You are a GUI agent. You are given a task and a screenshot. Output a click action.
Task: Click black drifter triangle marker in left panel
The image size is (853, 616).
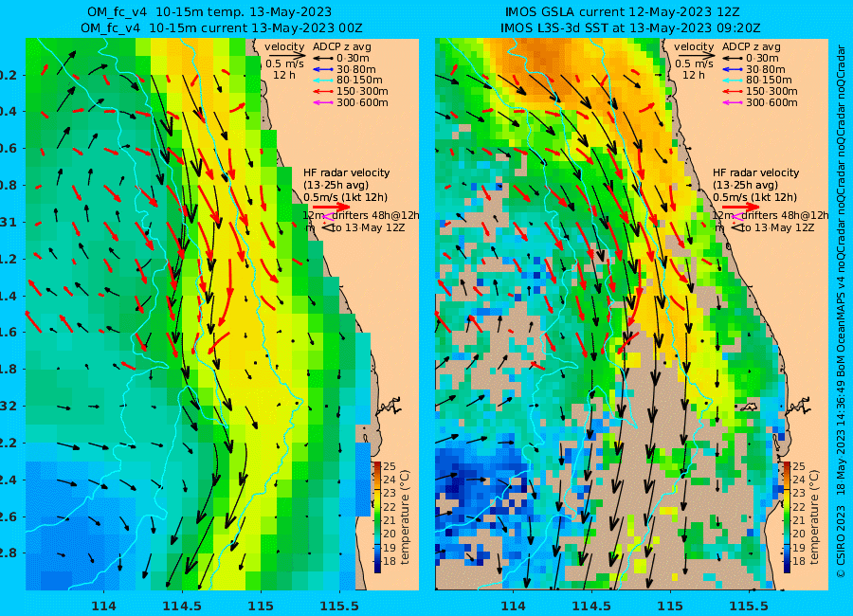click(x=328, y=227)
